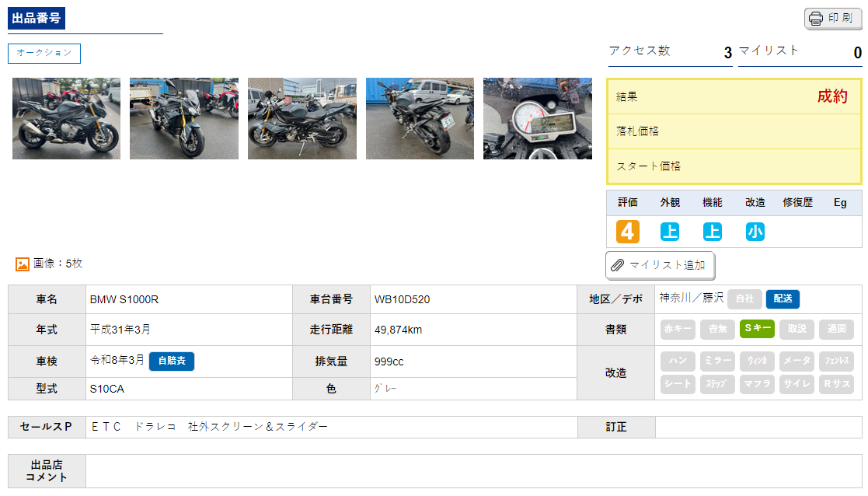Click the 自賠責 badge in the 車検 row

click(x=172, y=361)
